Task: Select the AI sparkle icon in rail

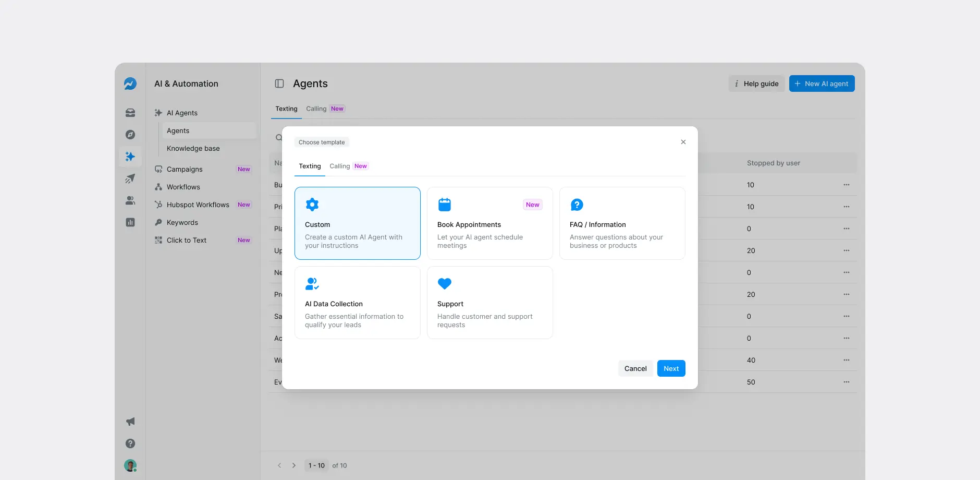Action: tap(130, 157)
